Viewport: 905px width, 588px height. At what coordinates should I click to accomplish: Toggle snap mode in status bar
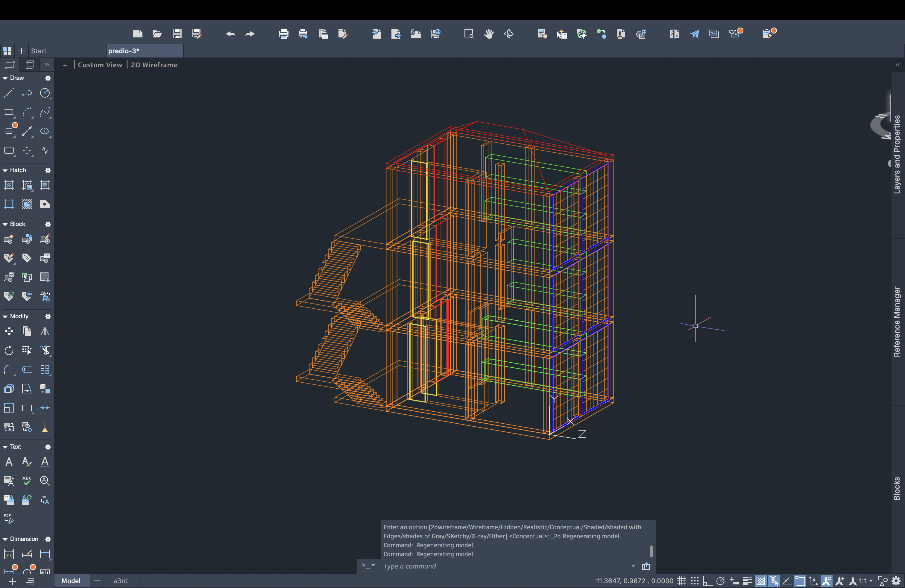pyautogui.click(x=695, y=581)
